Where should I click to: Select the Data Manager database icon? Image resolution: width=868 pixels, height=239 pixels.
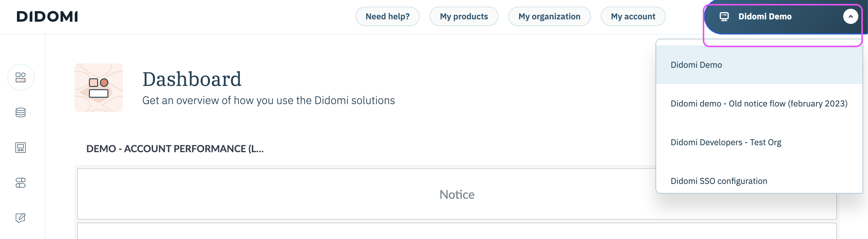(21, 113)
